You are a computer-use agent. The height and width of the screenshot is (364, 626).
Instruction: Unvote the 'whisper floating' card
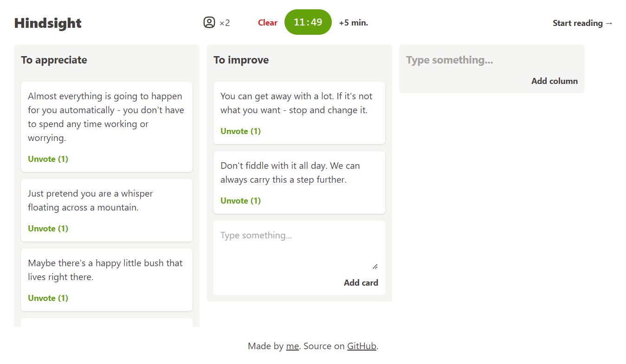[x=48, y=229]
